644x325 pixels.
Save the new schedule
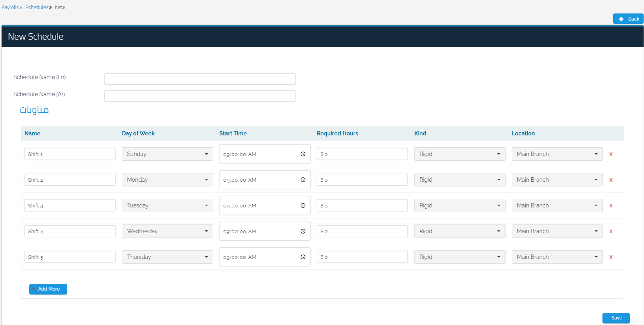click(x=616, y=318)
